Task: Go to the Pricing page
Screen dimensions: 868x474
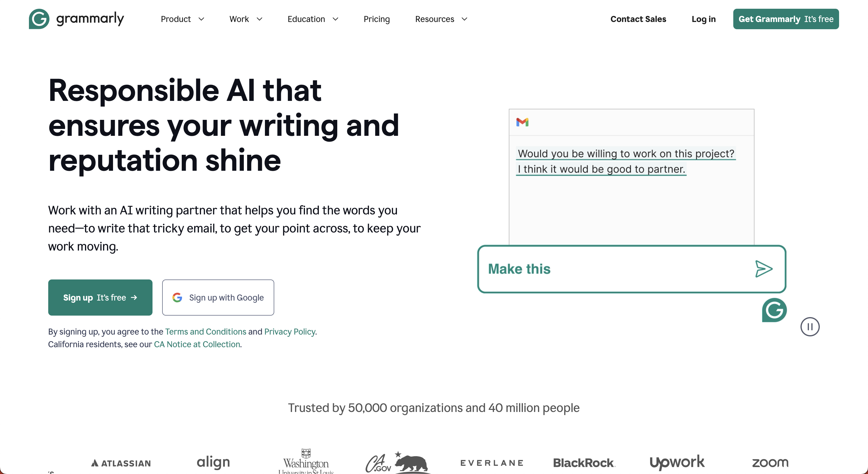Action: [376, 19]
